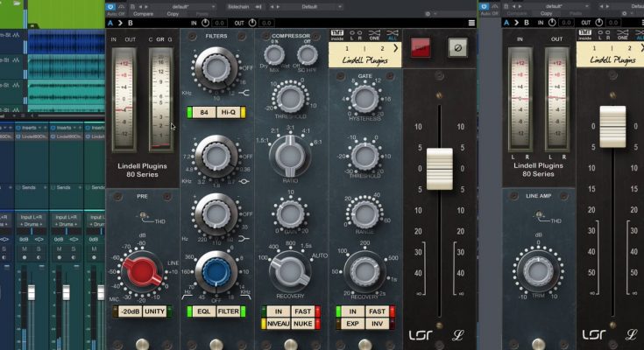644x350 pixels.
Task: Click the red mute button
Action: point(421,46)
